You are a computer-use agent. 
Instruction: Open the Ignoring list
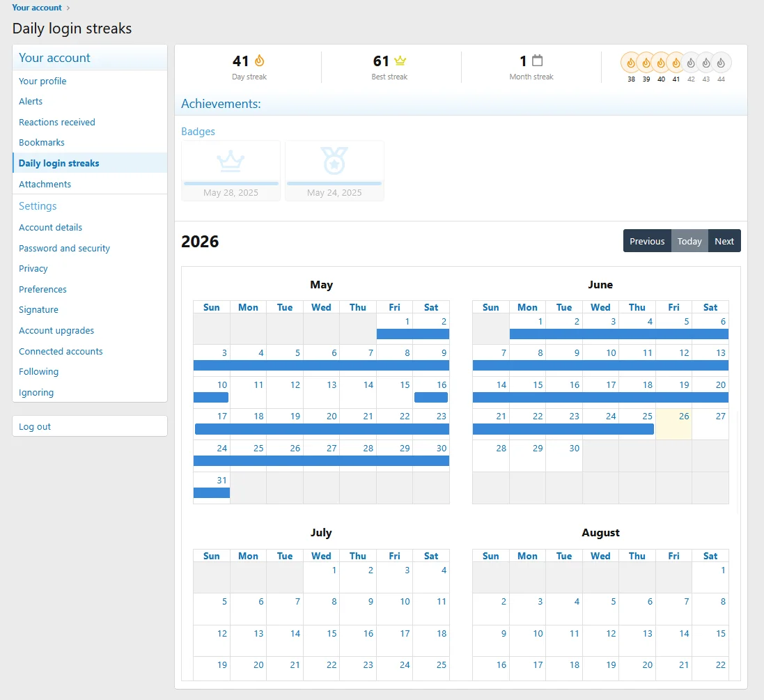click(90, 392)
